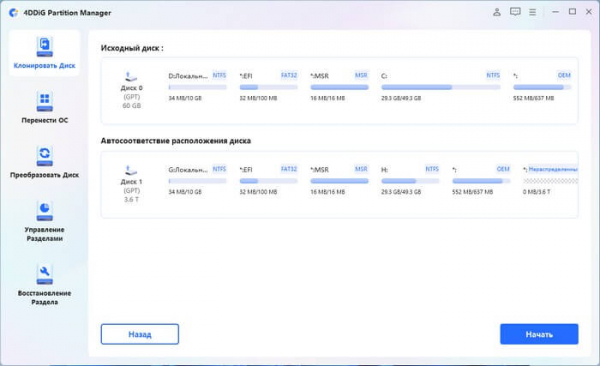Click source *:EFI partition label
The image size is (600, 366).
[x=246, y=76]
